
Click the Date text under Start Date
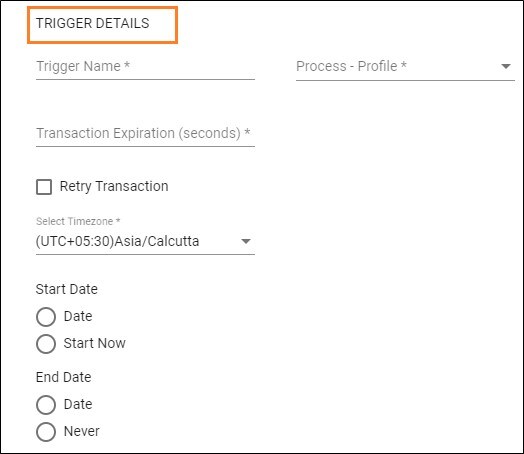coord(78,316)
